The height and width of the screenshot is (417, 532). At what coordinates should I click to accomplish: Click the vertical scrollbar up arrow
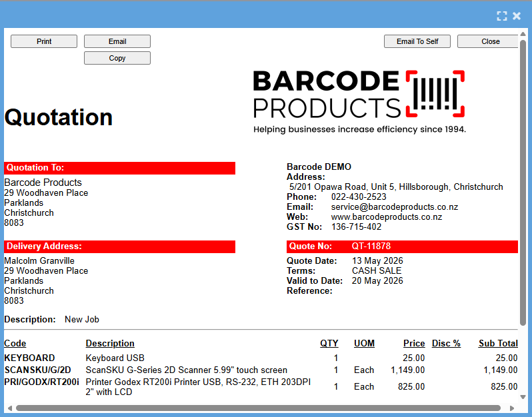(523, 34)
